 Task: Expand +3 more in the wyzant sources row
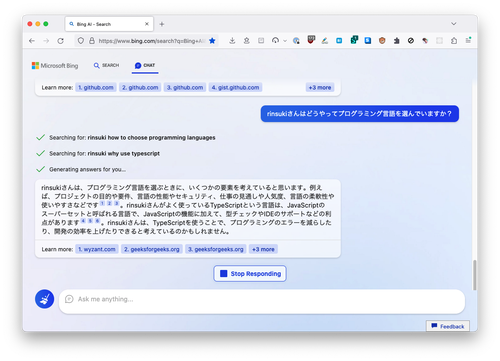click(x=263, y=249)
